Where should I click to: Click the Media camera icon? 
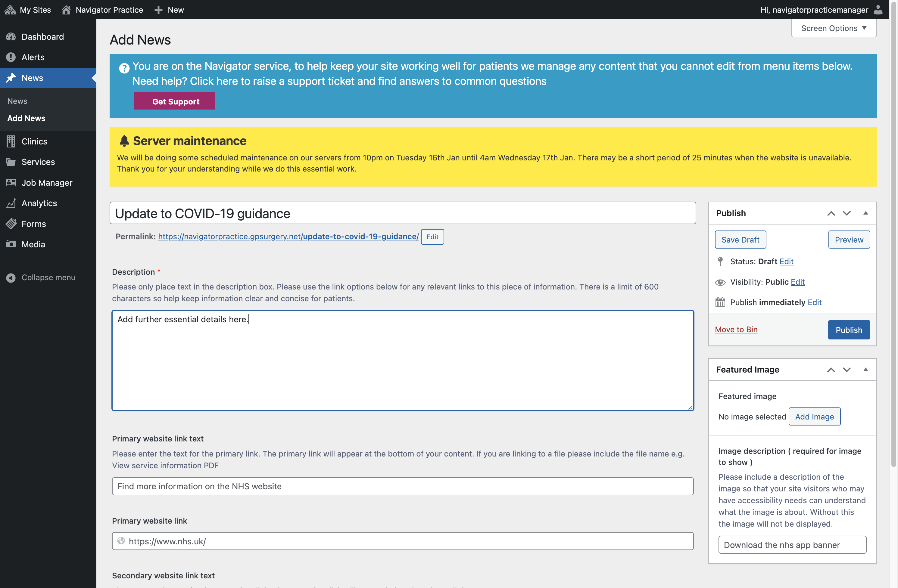click(x=11, y=244)
